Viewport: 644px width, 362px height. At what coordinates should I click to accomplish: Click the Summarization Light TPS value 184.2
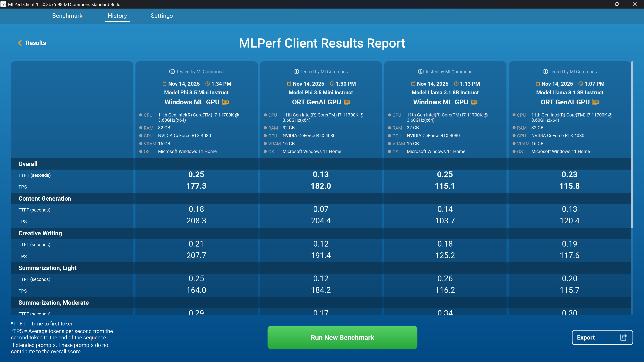pyautogui.click(x=321, y=290)
